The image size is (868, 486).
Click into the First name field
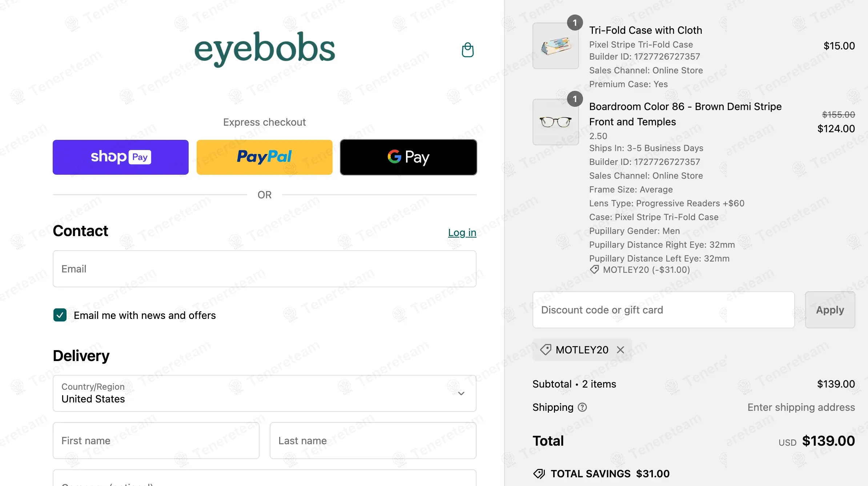[156, 441]
